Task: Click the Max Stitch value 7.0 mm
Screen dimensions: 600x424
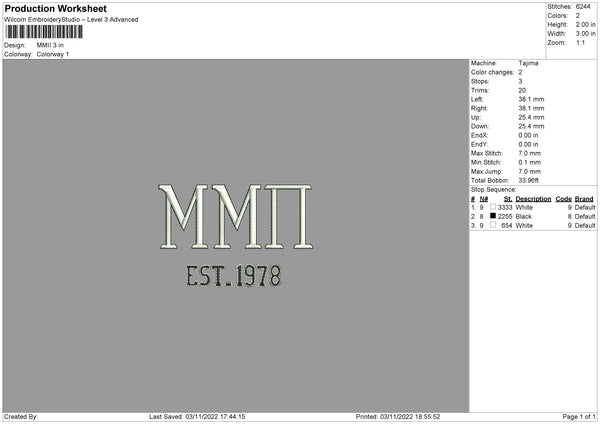Action: 530,153
